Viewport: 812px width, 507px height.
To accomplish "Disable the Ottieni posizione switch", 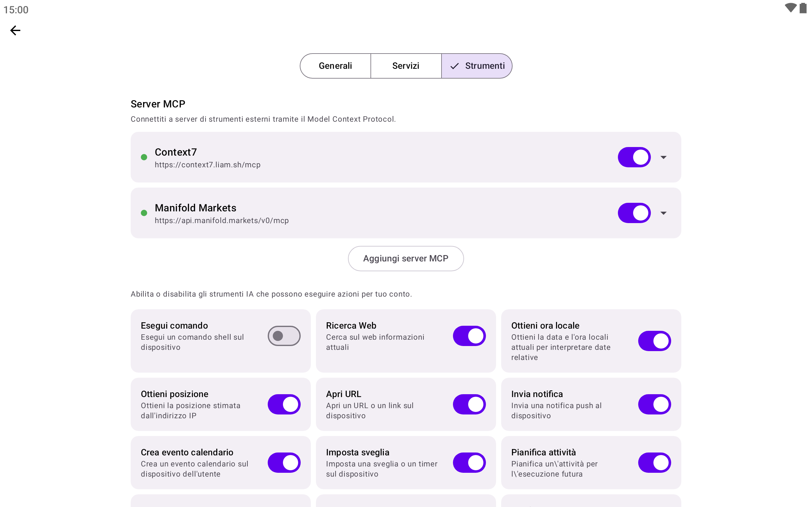I will point(284,404).
